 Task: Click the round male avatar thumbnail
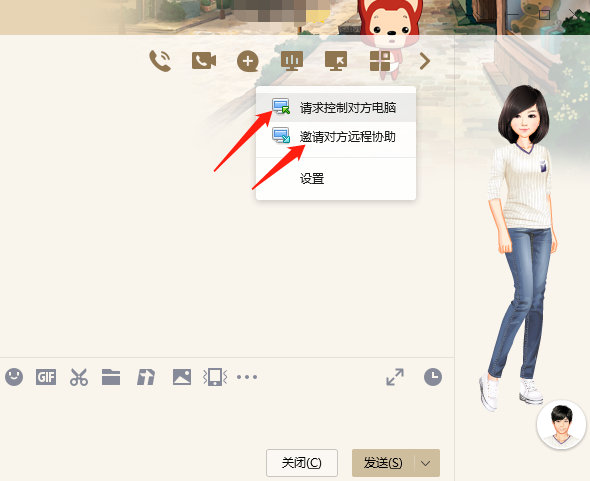click(561, 425)
